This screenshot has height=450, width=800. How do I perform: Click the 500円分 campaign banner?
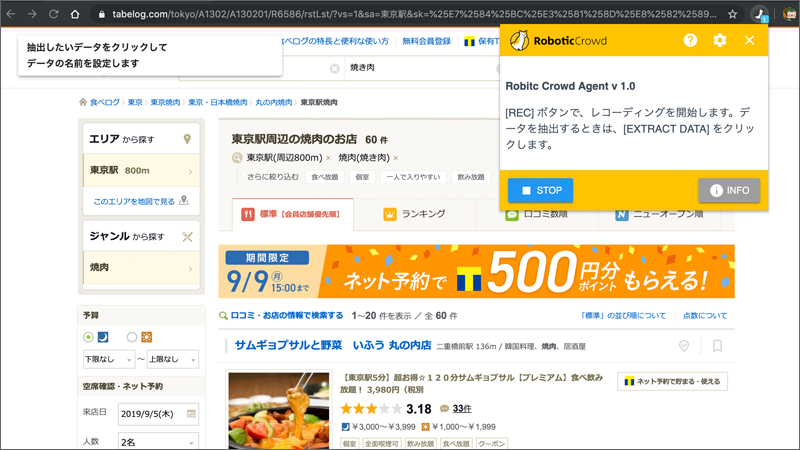pos(477,271)
